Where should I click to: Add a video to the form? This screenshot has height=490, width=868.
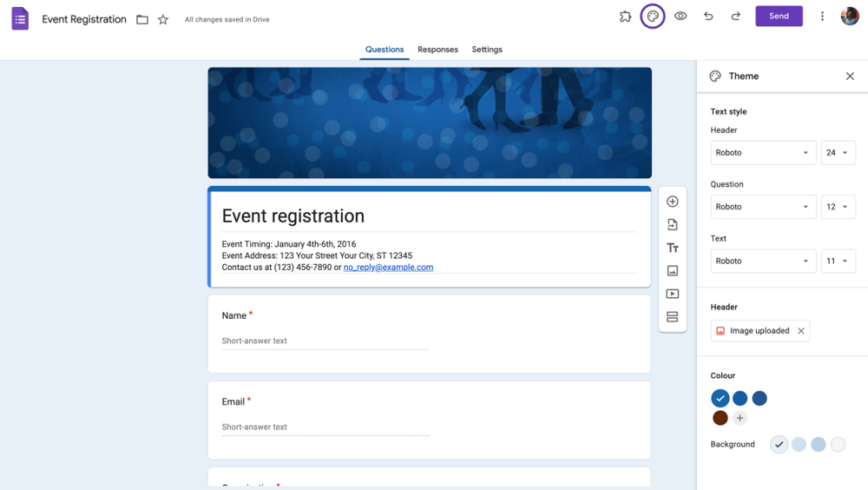(672, 295)
